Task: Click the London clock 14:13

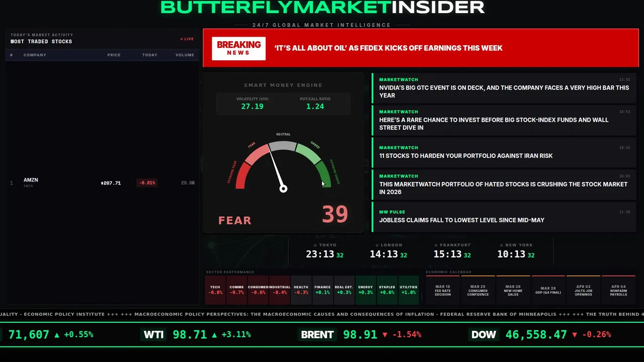Action: (384, 254)
